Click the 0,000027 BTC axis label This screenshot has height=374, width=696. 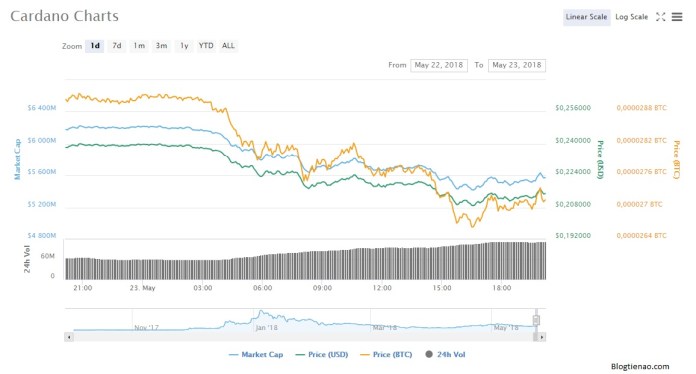click(x=639, y=205)
